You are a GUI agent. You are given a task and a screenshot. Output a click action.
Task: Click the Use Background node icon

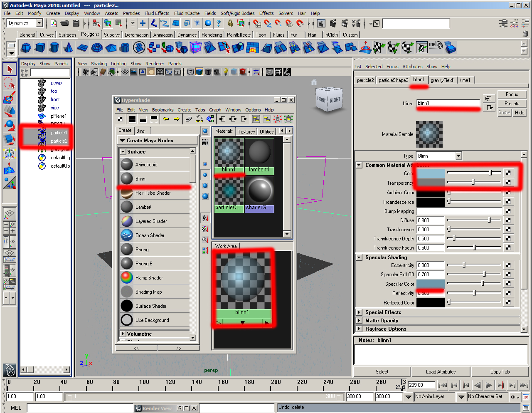pos(127,320)
